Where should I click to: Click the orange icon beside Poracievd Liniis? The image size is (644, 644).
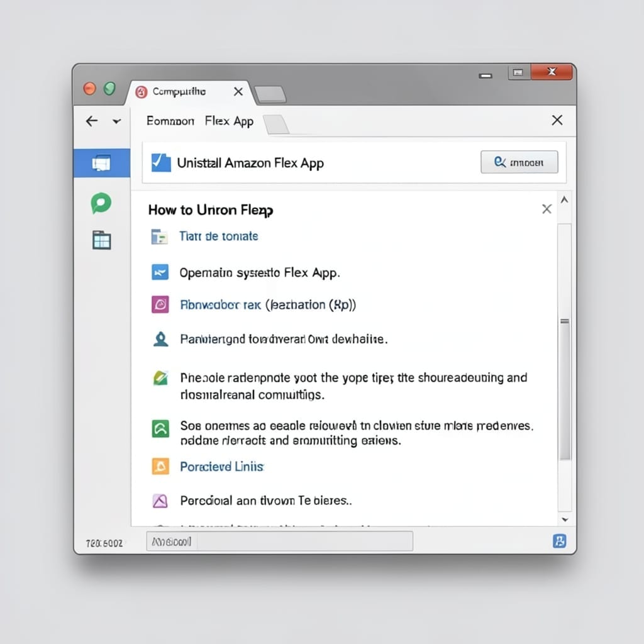160,466
